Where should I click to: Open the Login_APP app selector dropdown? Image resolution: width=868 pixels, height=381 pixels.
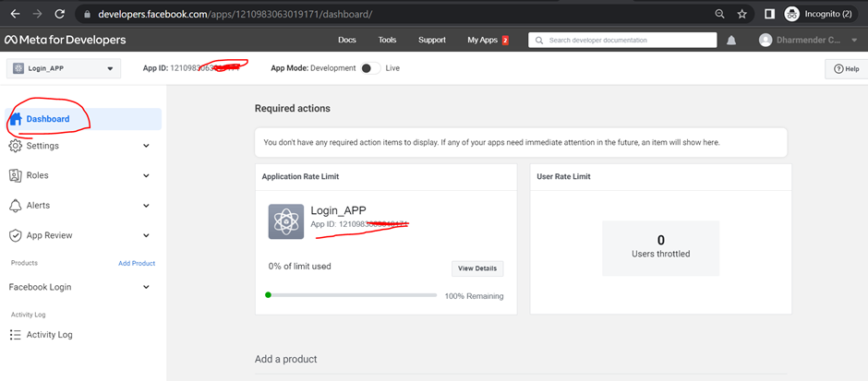click(64, 68)
